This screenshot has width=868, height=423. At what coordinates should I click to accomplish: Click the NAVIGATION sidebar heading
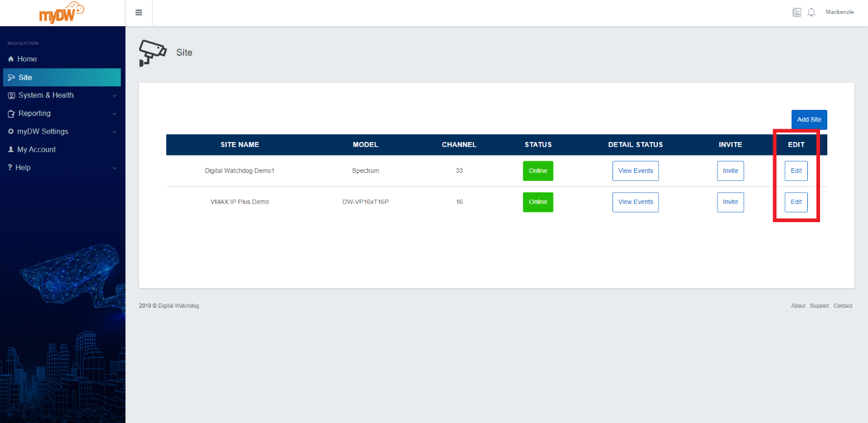tap(22, 44)
